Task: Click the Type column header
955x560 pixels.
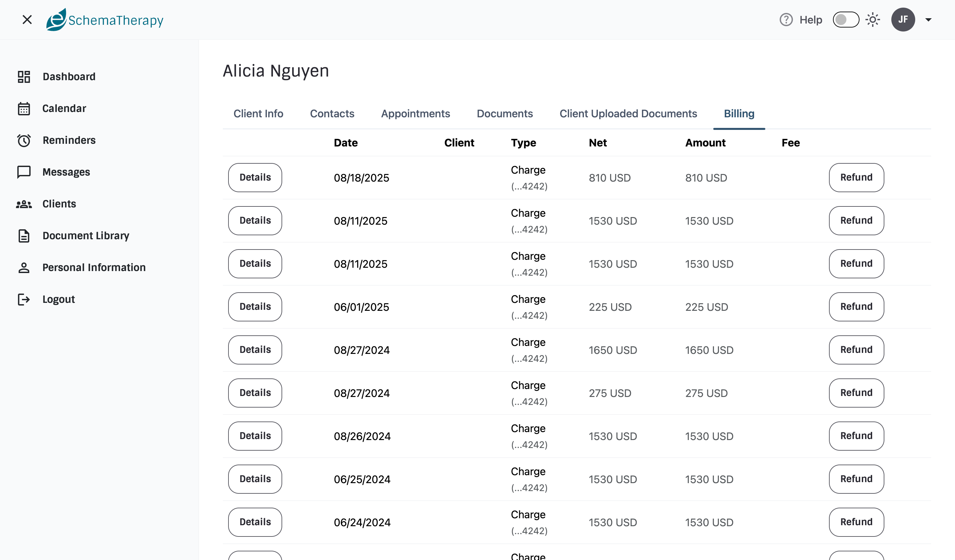Action: [x=523, y=143]
